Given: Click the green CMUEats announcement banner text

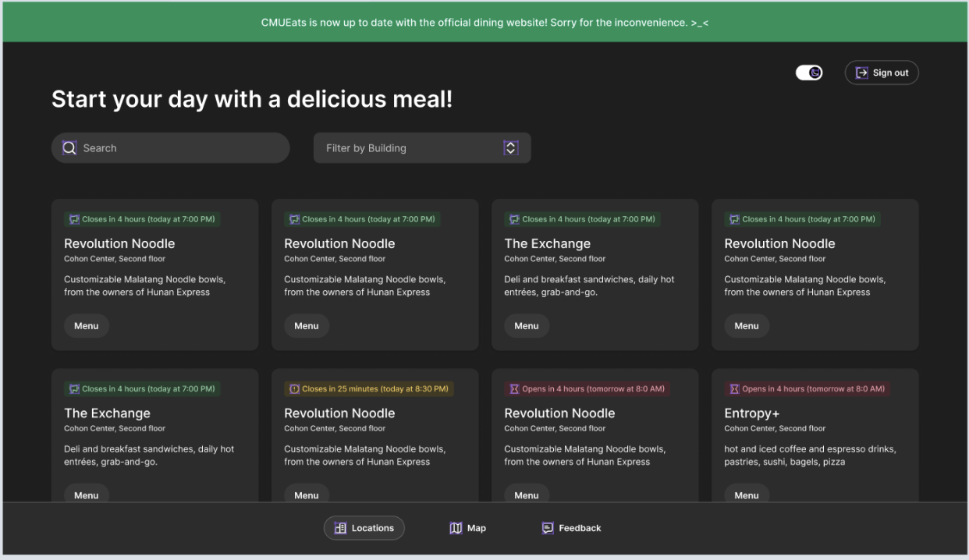Looking at the screenshot, I should [484, 23].
